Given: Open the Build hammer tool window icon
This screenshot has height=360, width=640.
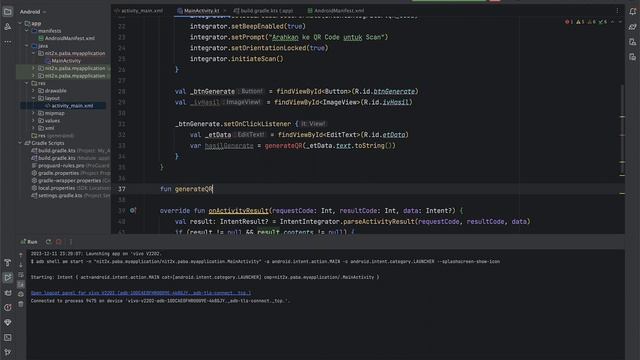Looking at the screenshot, I should [x=8, y=262].
